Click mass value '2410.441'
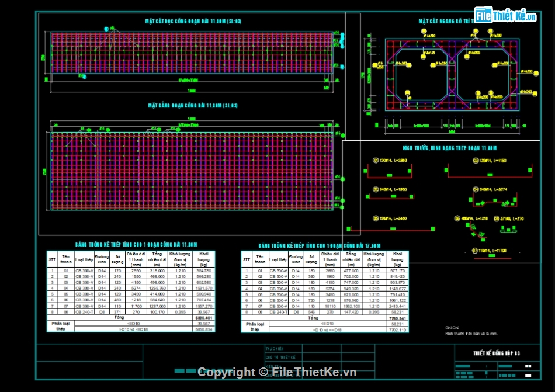 tap(397, 306)
